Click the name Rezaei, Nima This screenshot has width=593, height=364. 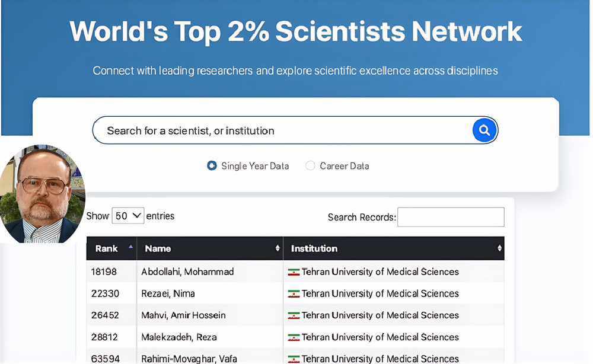click(168, 293)
